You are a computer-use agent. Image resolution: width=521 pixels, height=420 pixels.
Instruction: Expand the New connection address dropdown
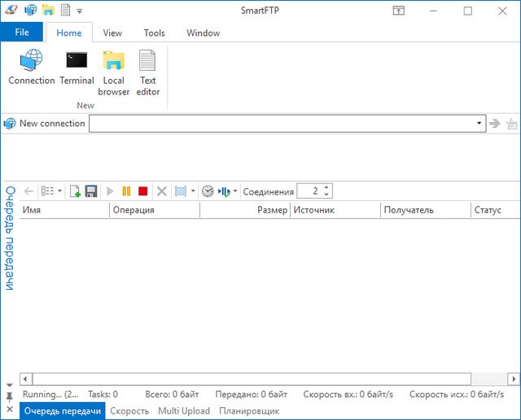click(x=479, y=124)
